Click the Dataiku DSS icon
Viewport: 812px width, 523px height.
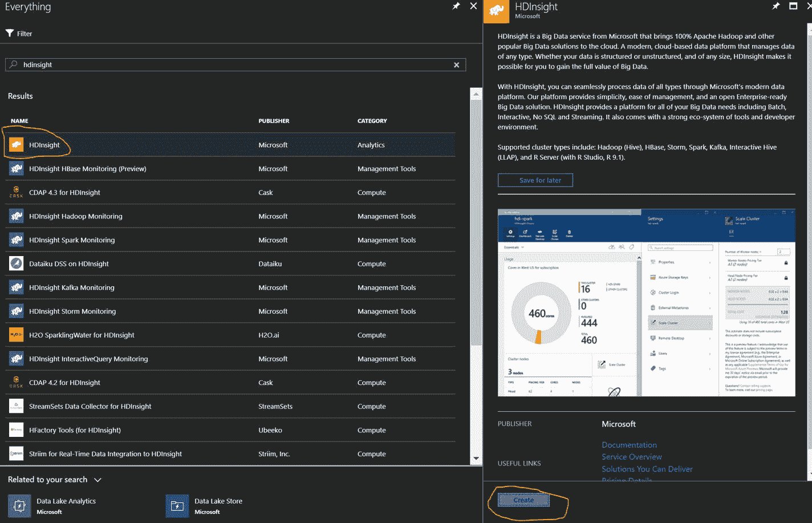point(17,263)
